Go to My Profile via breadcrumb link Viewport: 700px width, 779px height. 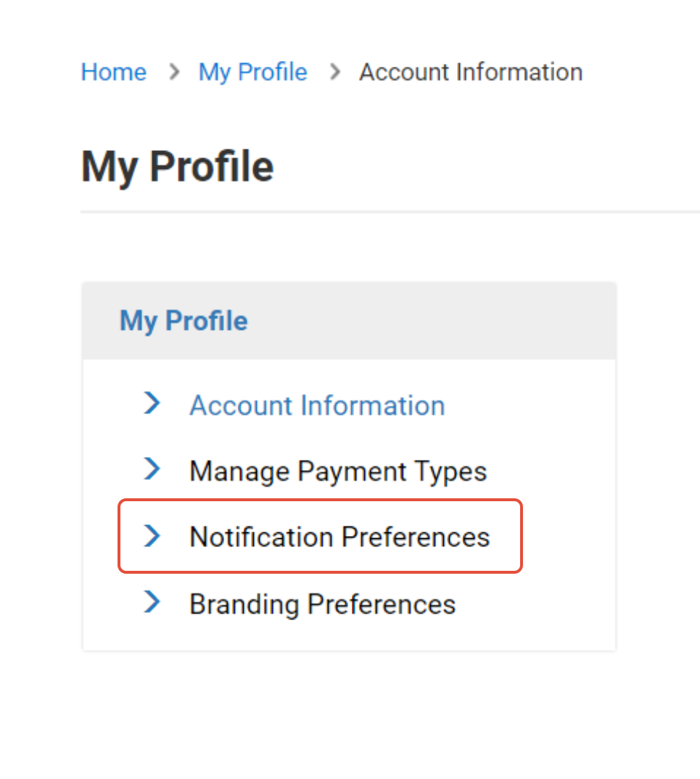click(253, 73)
